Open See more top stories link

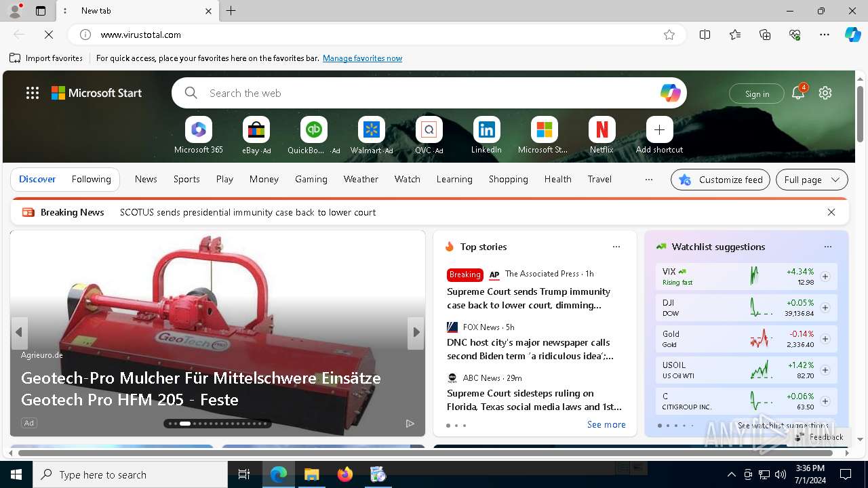click(606, 424)
